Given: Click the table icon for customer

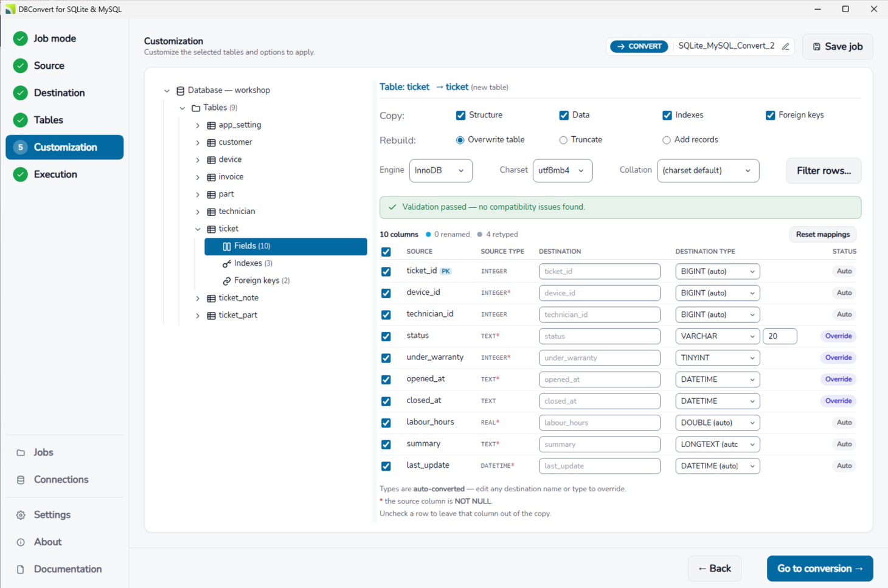Looking at the screenshot, I should pos(211,143).
